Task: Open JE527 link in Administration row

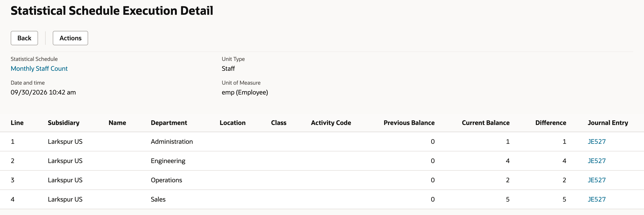Action: coord(597,142)
